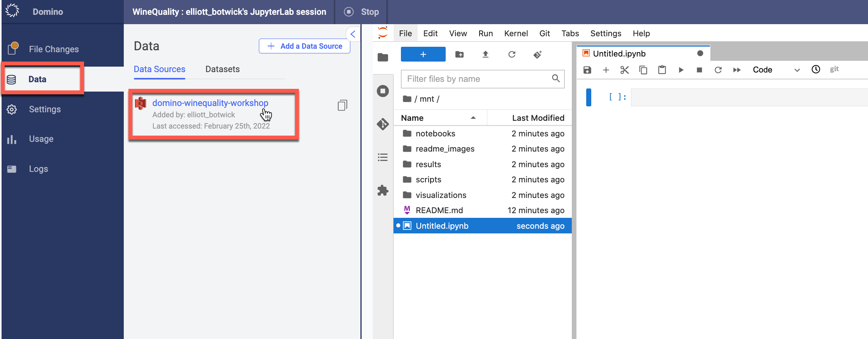This screenshot has width=868, height=339.
Task: Select the notebooks folder
Action: [x=483, y=134]
